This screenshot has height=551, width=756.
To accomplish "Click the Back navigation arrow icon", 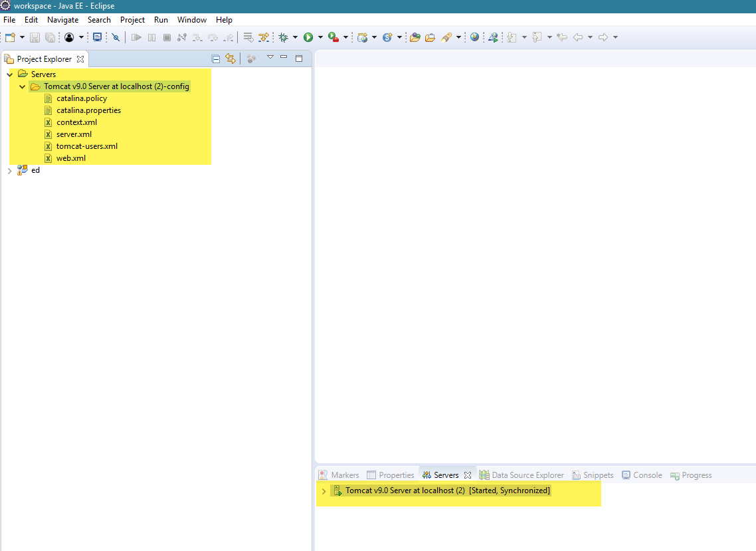I will [x=577, y=37].
